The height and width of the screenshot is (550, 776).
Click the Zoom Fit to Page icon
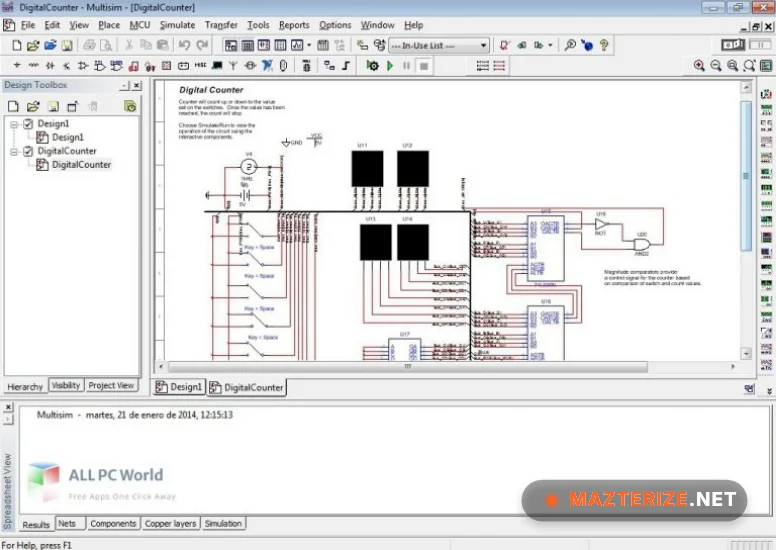coord(749,66)
